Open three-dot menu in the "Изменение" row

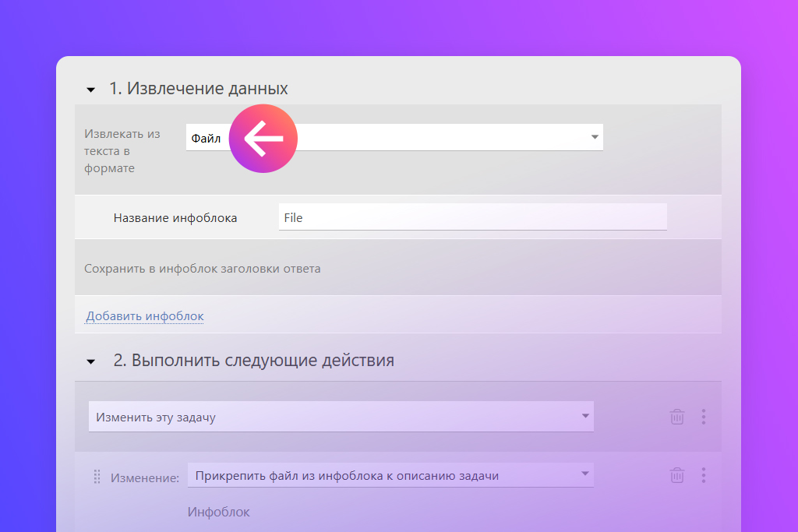(704, 475)
